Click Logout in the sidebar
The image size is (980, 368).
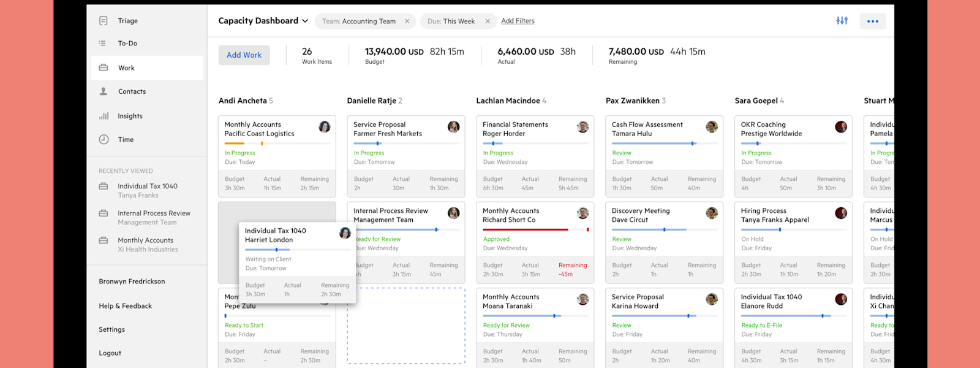pos(110,353)
